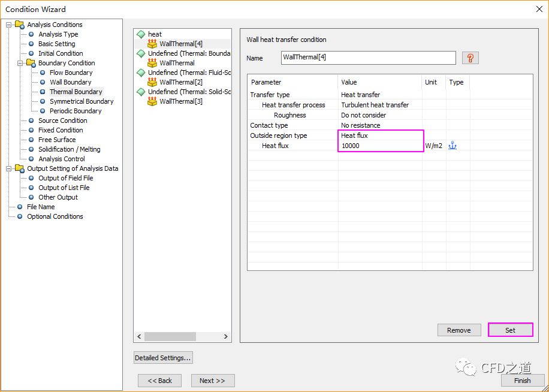Click the Name field containing WallThermal[4]
Viewport: 549px width, 392px height.
(368, 58)
